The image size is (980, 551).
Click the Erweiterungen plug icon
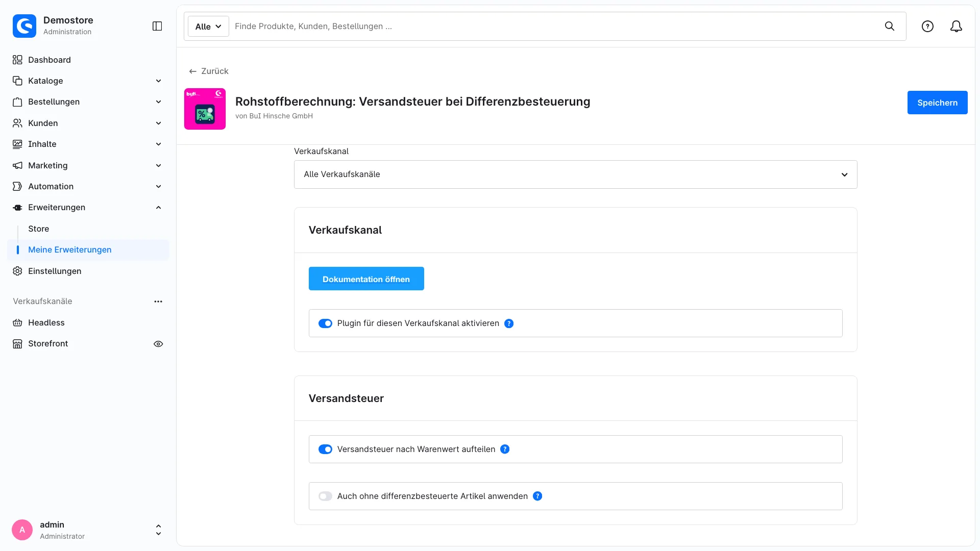pyautogui.click(x=17, y=207)
